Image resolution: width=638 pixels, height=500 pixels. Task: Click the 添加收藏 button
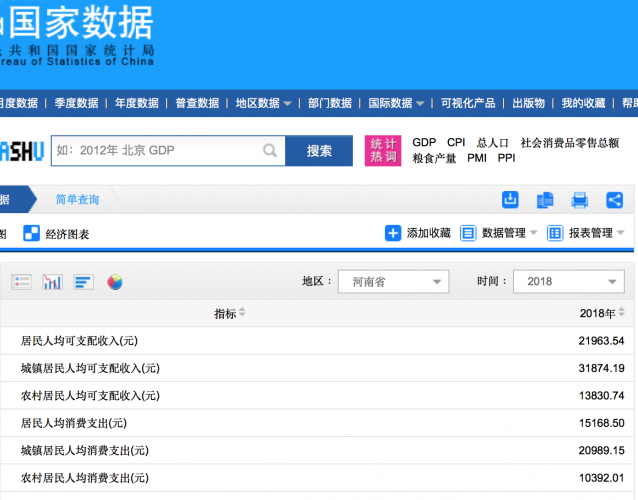[x=418, y=233]
